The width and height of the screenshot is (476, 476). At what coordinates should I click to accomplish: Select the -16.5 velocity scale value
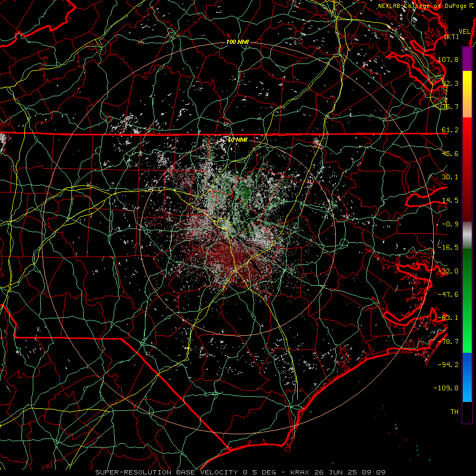(x=448, y=248)
